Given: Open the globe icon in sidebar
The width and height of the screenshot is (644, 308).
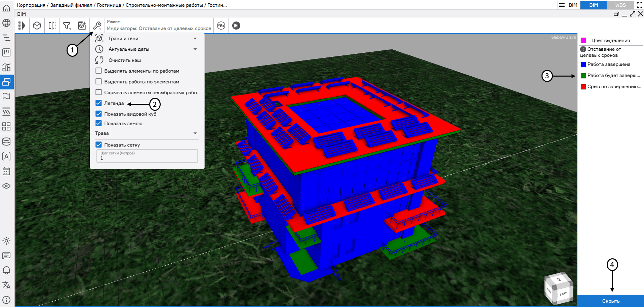Looking at the screenshot, I should click(x=6, y=23).
